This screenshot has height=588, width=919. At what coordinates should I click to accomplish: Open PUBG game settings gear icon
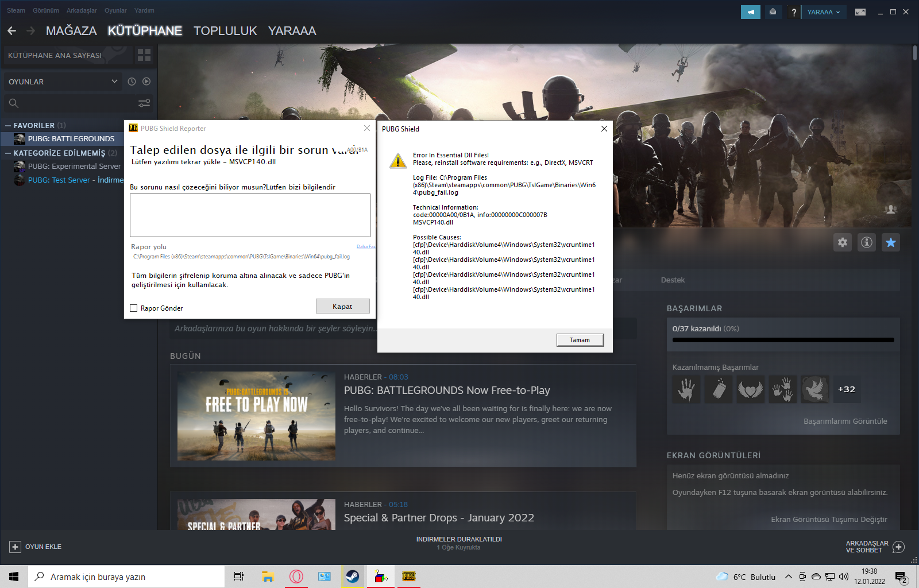[x=843, y=242]
